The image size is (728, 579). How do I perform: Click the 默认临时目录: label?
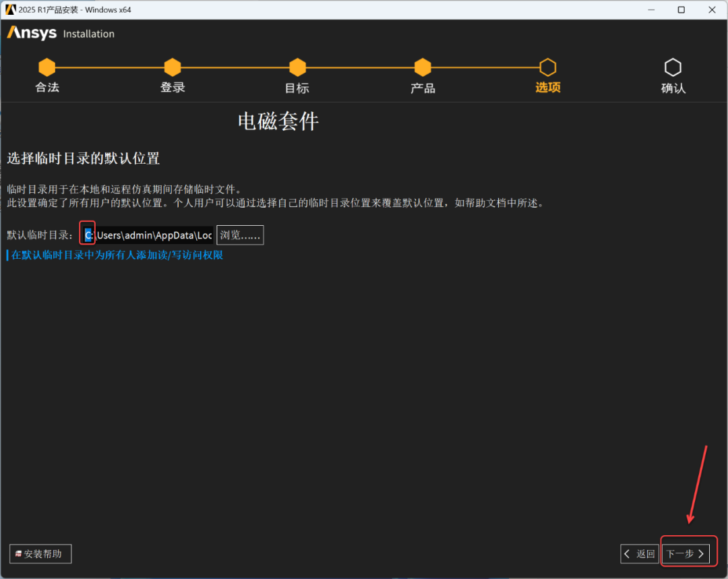coord(40,235)
